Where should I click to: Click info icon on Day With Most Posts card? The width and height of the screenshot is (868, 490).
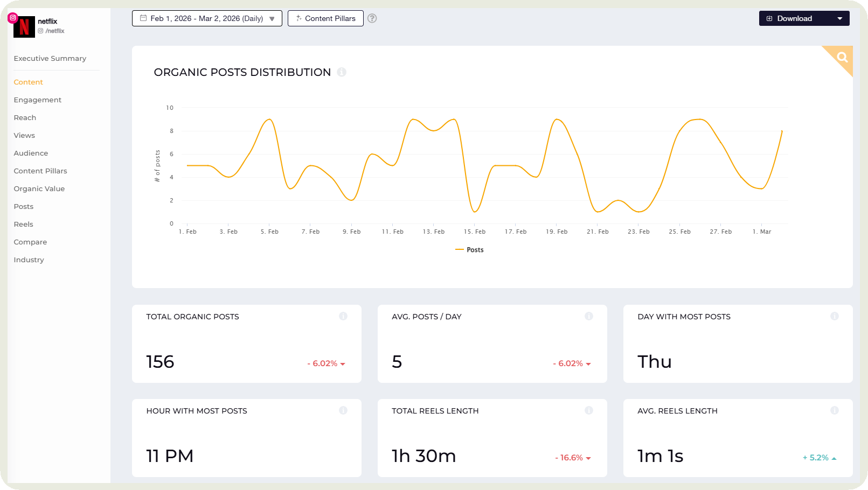pyautogui.click(x=835, y=316)
